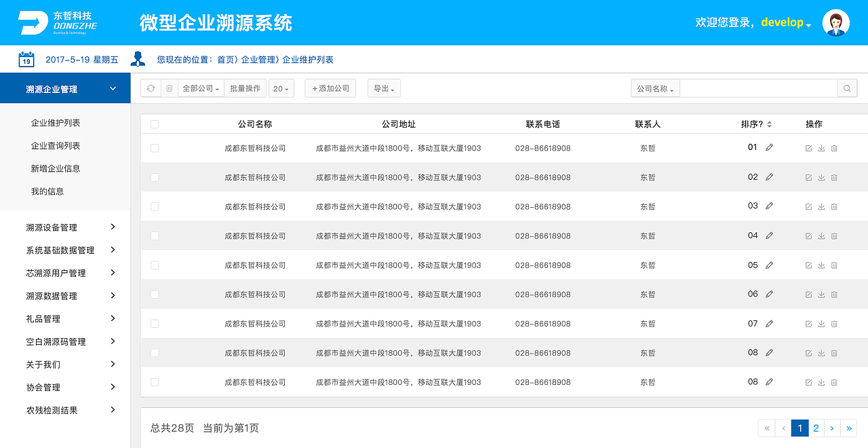Click the pencil icon next to order 06
Screen dimensions: 868x448
tap(769, 294)
